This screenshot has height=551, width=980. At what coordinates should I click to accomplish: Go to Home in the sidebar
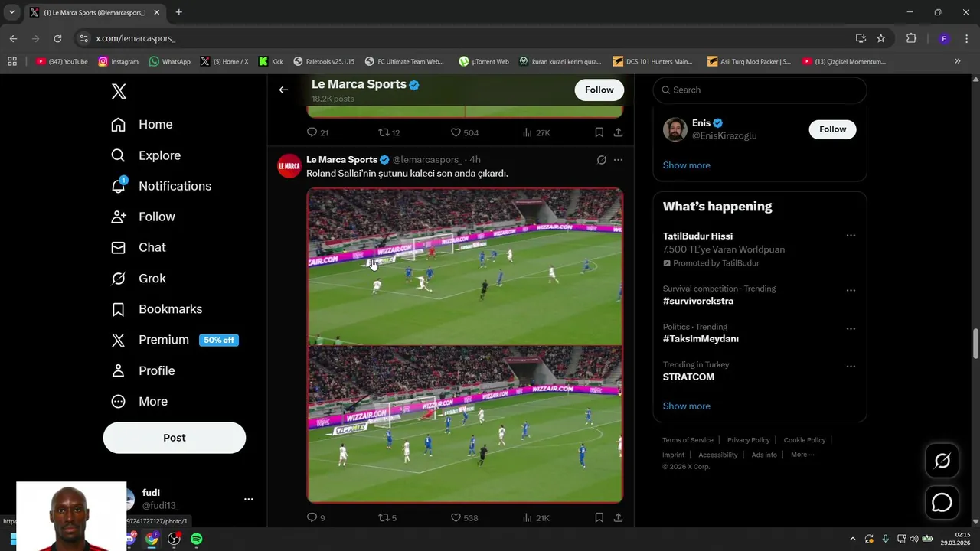click(142, 125)
